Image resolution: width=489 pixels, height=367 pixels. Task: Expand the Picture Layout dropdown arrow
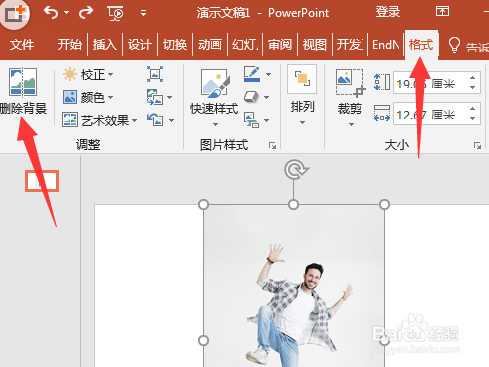point(266,120)
